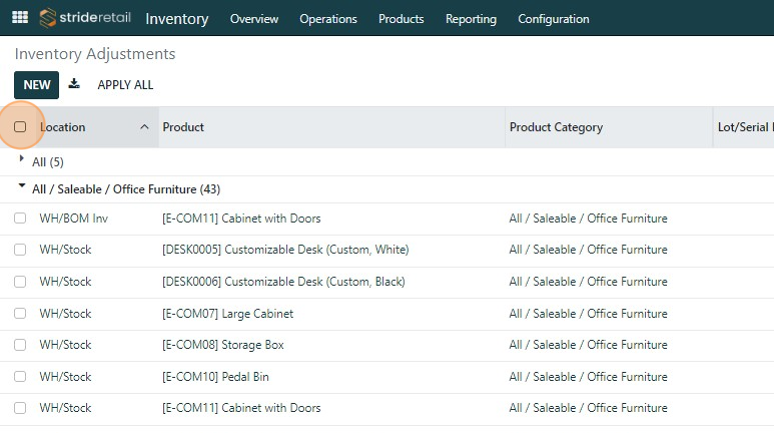Viewport: 774px width, 433px height.
Task: Select checkbox for Large Cabinet row
Action: click(20, 314)
